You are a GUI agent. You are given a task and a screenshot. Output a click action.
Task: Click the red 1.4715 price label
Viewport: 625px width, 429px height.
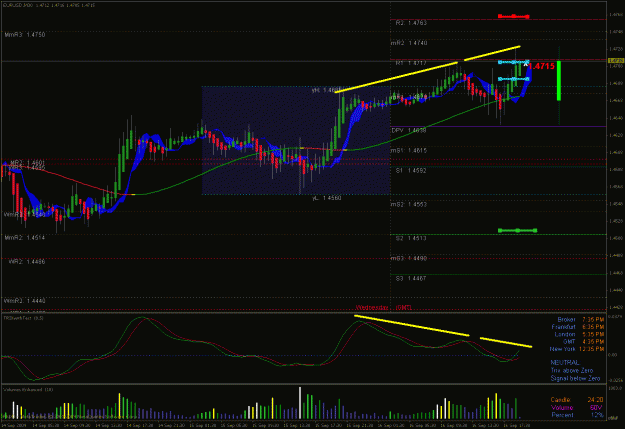point(541,66)
